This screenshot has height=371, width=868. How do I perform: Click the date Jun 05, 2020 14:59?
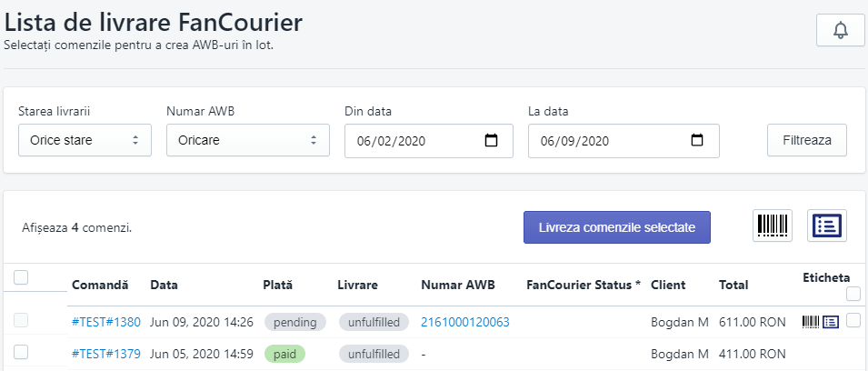pos(202,354)
